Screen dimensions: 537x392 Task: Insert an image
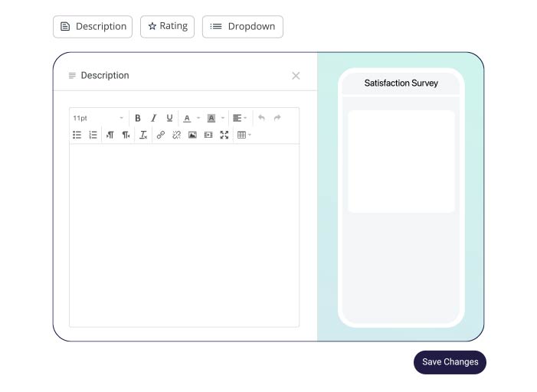[192, 135]
